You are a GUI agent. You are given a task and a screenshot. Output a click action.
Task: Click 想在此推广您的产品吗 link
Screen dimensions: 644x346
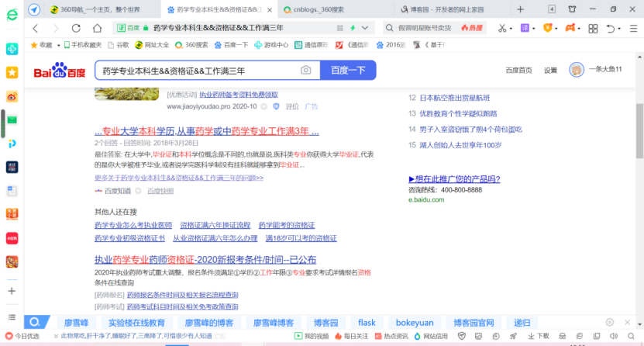[454, 179]
